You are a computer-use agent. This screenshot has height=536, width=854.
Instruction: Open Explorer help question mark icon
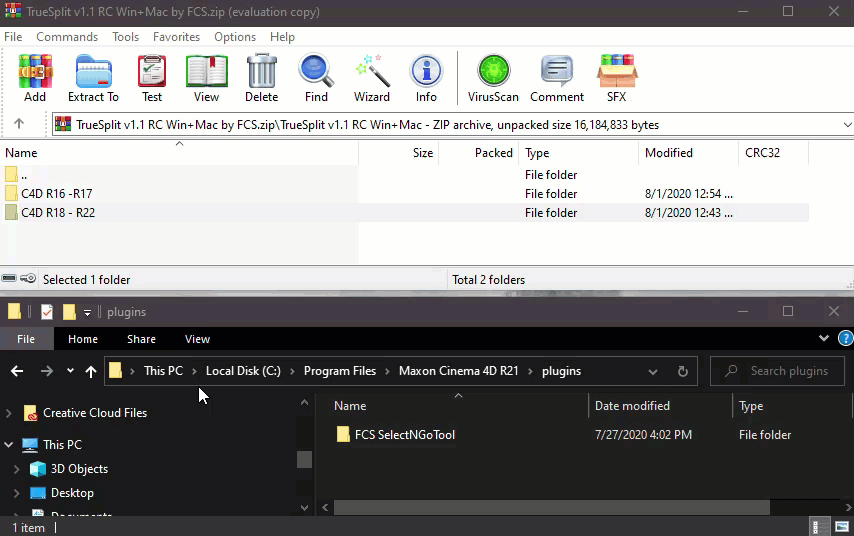coord(845,338)
